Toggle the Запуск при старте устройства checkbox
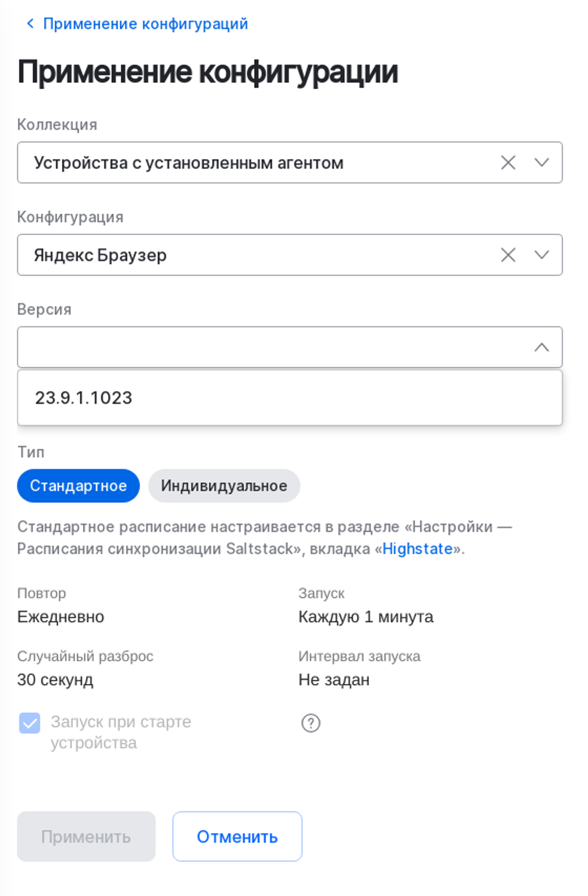Viewport: 588px width, 896px height. (x=29, y=723)
